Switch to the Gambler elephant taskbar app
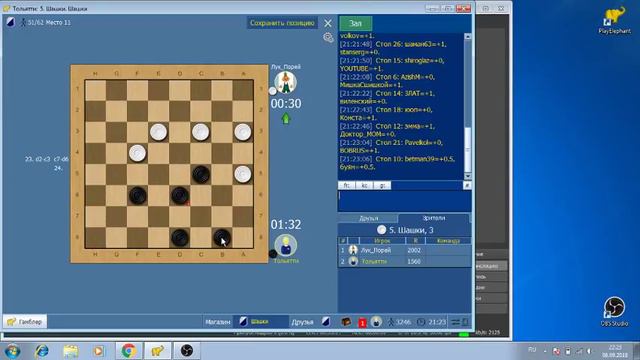Screen dimensions: 640x360 click(158, 351)
